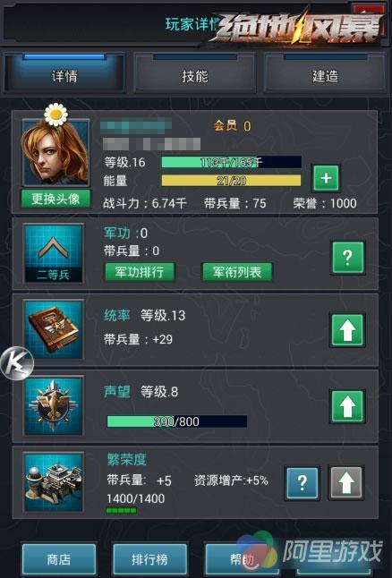Upgrade 统率 with the green arrow

tap(347, 330)
